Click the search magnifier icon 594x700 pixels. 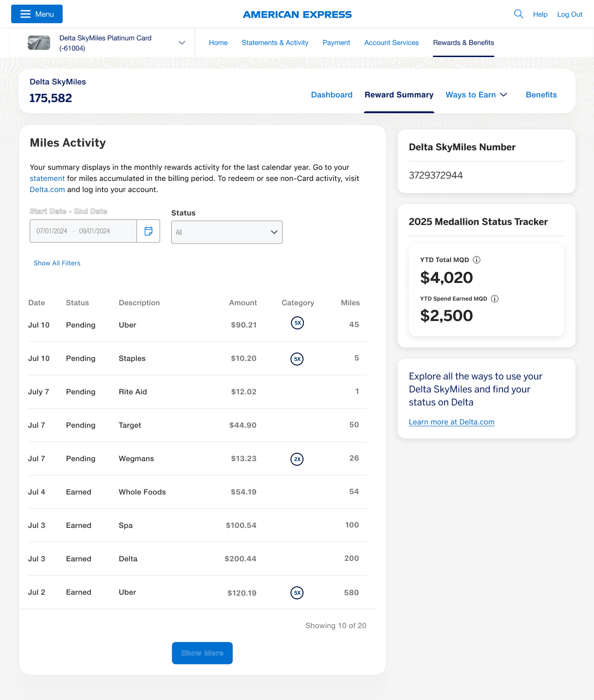[519, 14]
